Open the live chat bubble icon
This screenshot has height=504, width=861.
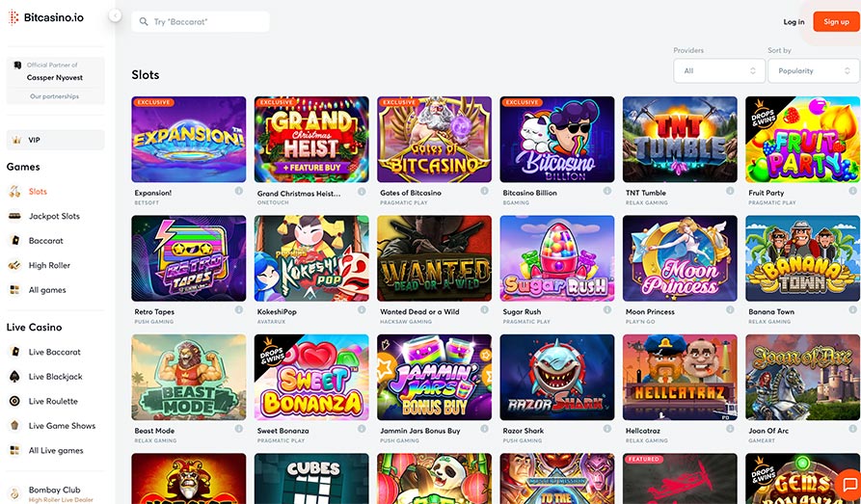[x=848, y=484]
